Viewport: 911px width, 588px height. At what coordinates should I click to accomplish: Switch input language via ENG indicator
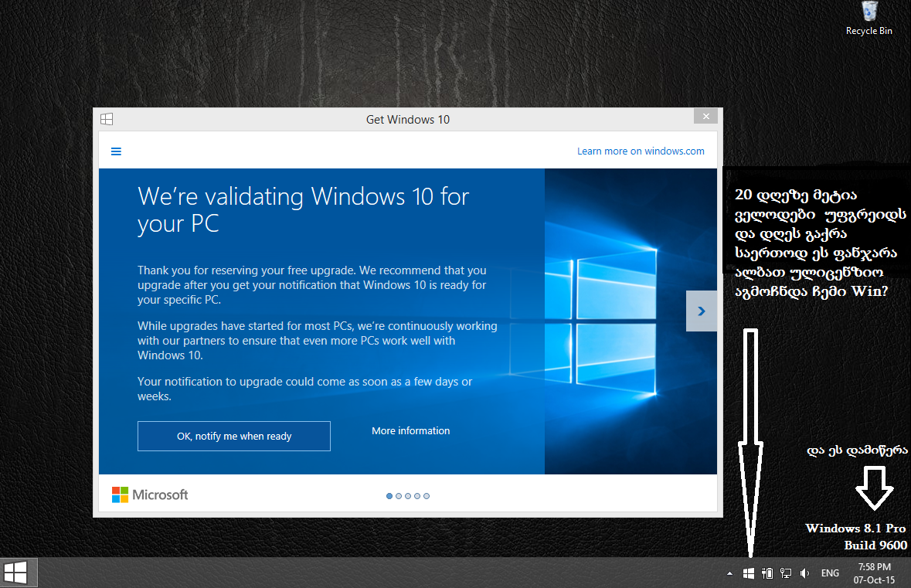pyautogui.click(x=830, y=573)
